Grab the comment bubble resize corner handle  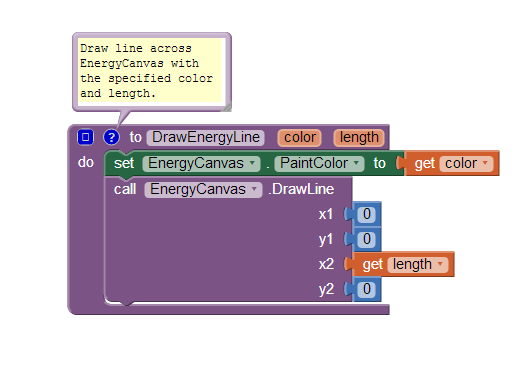(227, 107)
